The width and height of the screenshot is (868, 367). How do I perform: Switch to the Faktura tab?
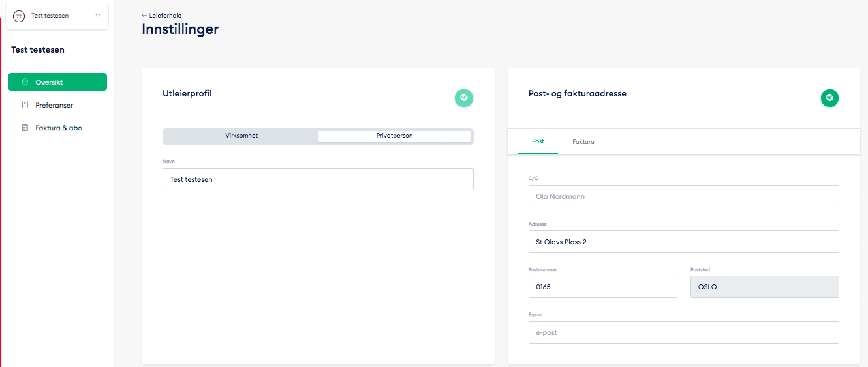point(583,141)
